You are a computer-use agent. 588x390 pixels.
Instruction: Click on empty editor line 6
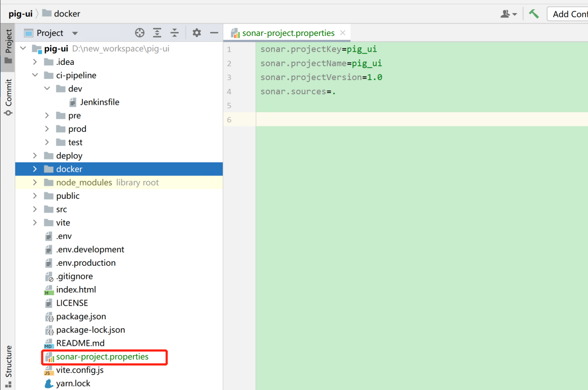point(422,120)
